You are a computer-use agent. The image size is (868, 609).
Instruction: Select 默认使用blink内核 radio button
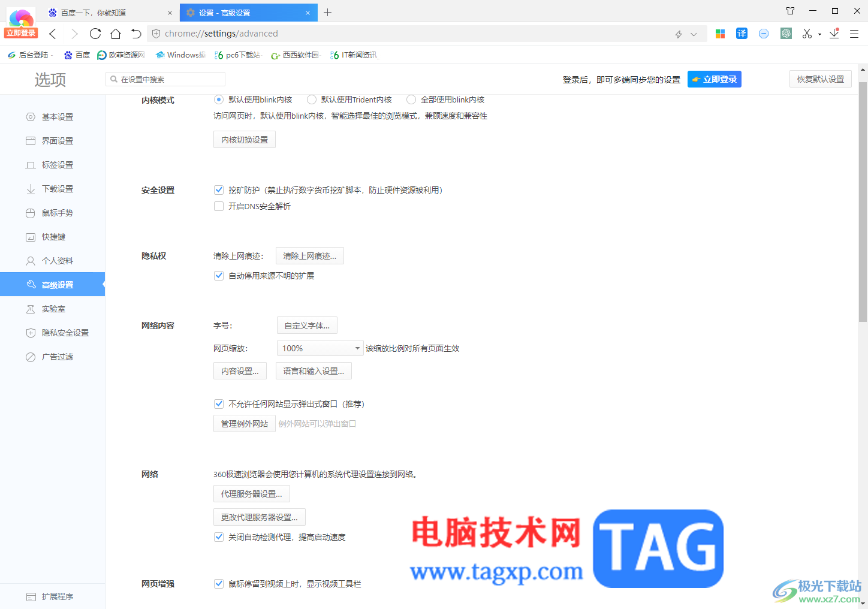tap(219, 100)
